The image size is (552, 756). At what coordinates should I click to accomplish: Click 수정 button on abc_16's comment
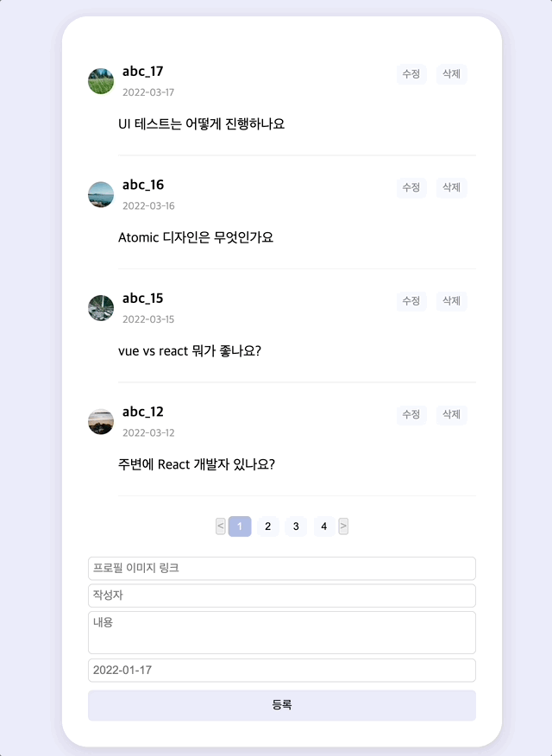pyautogui.click(x=411, y=187)
